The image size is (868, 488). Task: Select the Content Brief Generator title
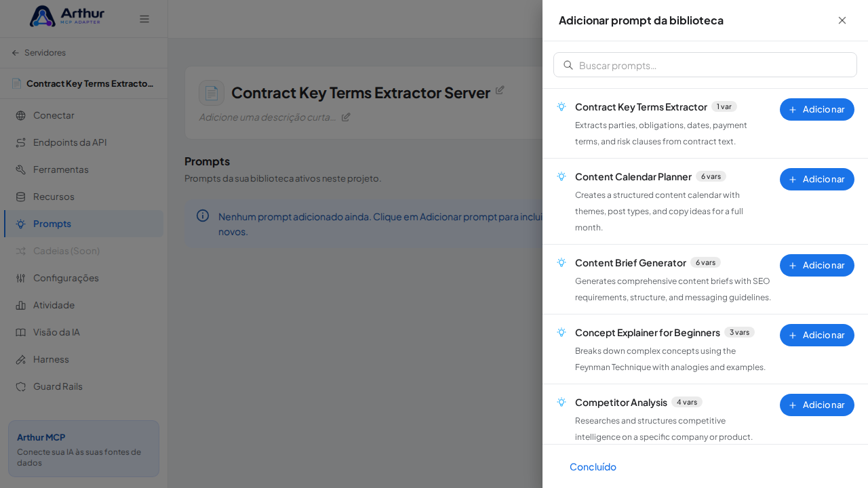[631, 262]
